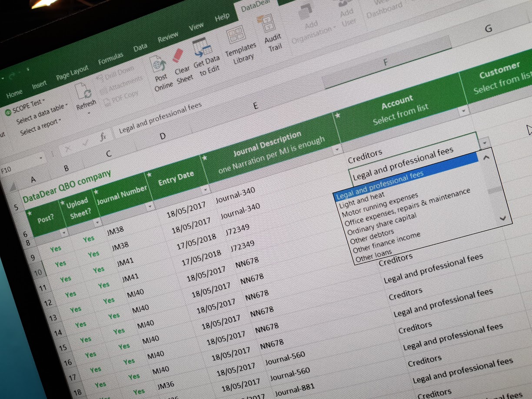
Task: Select column F header
Action: click(x=385, y=62)
